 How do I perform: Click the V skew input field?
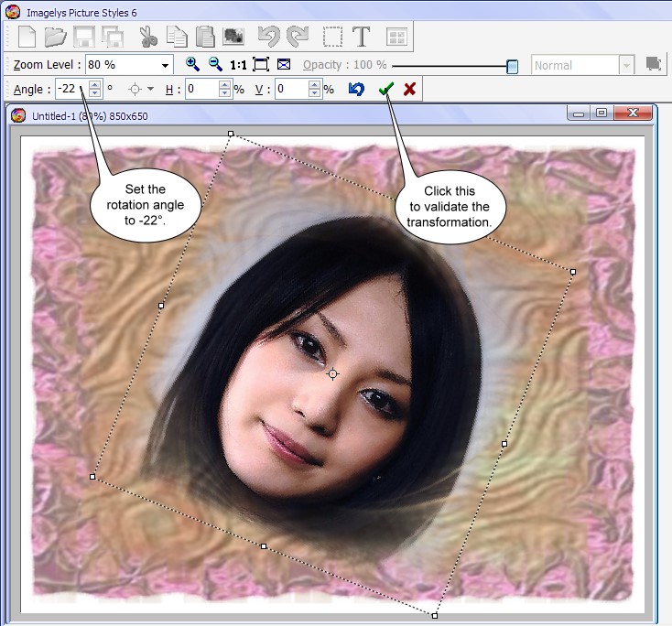292,89
